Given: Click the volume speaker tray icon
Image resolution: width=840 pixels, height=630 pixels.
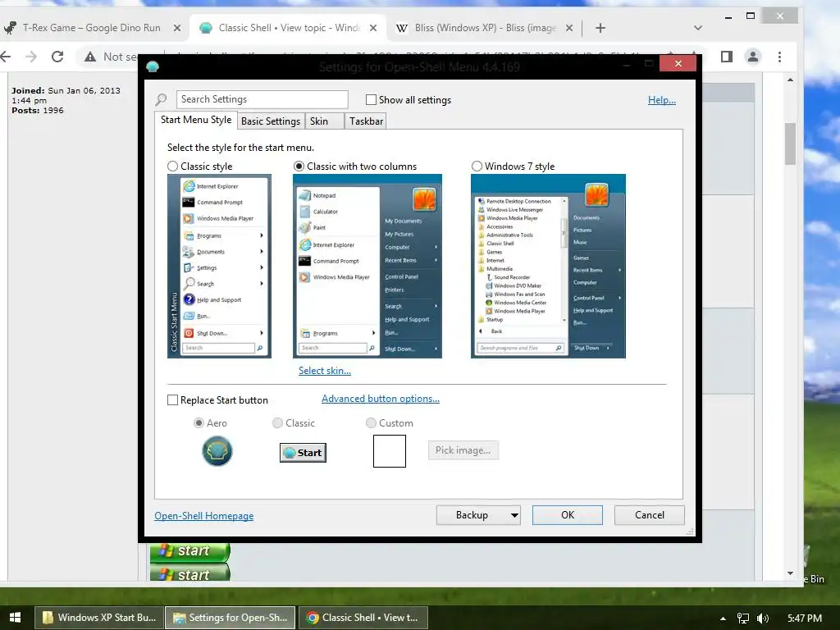Looking at the screenshot, I should (763, 619).
